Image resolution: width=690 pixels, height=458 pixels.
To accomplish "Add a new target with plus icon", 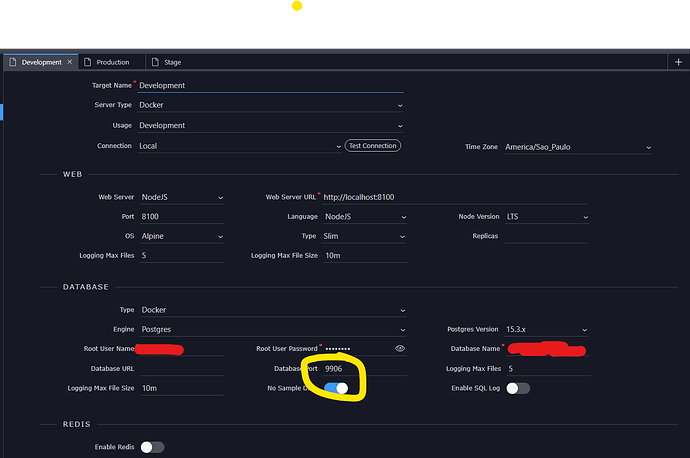I will (678, 62).
